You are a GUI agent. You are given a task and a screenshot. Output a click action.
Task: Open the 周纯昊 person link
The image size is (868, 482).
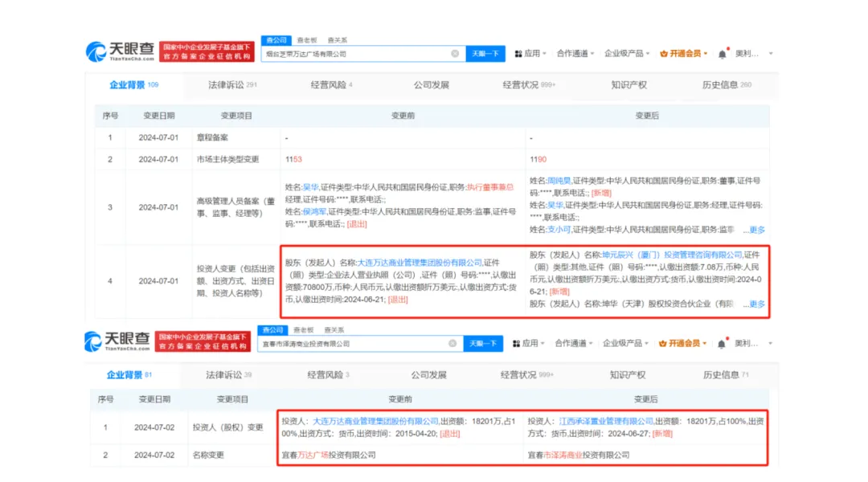coord(559,181)
